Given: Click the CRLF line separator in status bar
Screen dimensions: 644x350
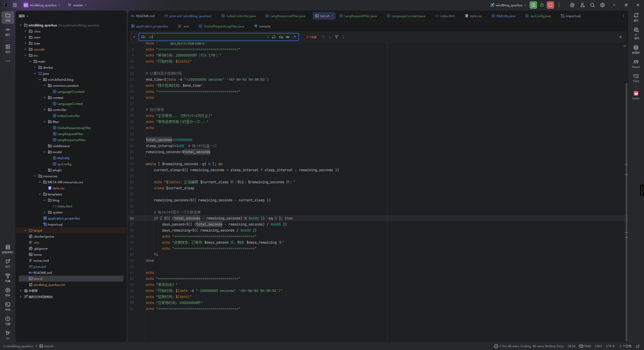Looking at the screenshot, I should click(598, 346).
